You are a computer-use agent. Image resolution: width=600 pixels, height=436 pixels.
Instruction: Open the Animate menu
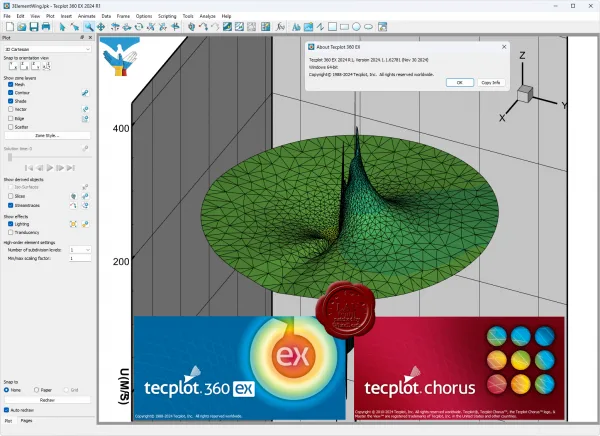tap(86, 16)
